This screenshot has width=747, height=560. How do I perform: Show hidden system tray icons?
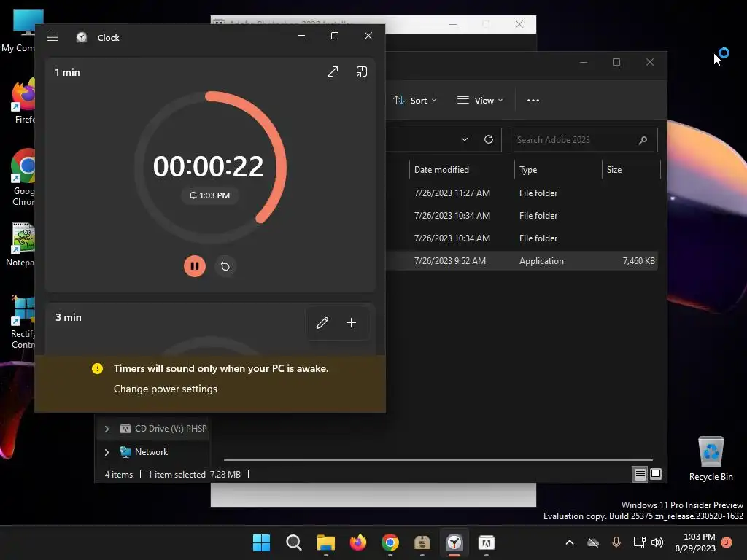(569, 542)
